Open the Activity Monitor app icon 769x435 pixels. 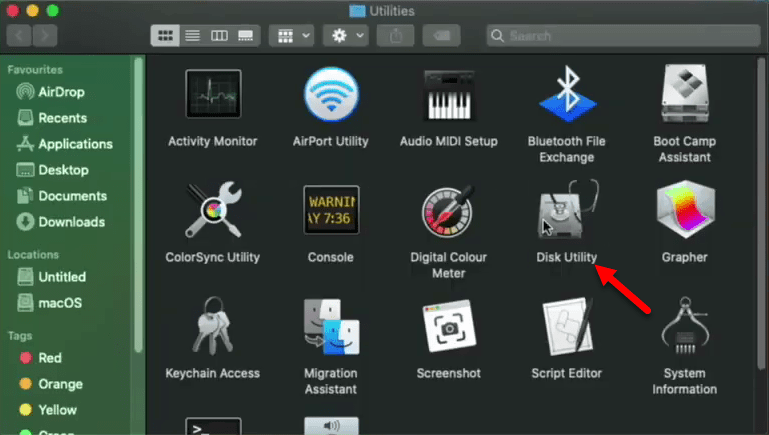point(213,94)
